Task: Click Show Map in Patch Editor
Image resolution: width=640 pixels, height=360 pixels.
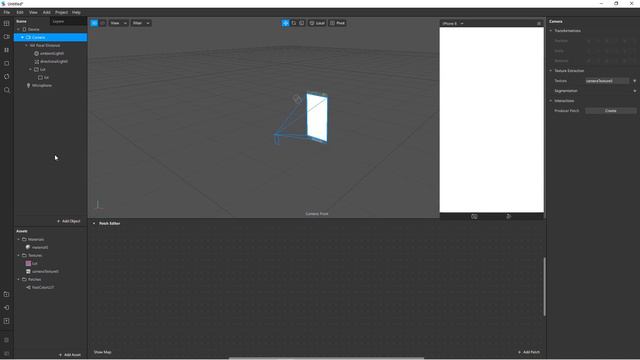Action: coord(102,352)
